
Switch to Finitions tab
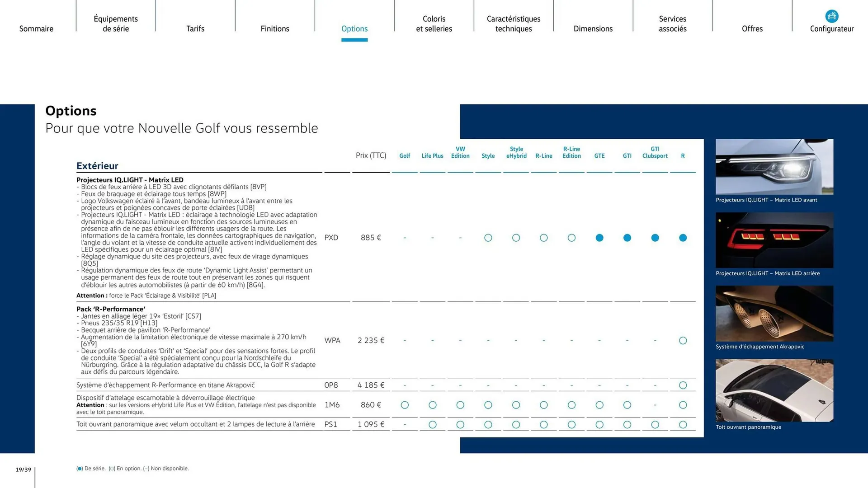(x=275, y=28)
